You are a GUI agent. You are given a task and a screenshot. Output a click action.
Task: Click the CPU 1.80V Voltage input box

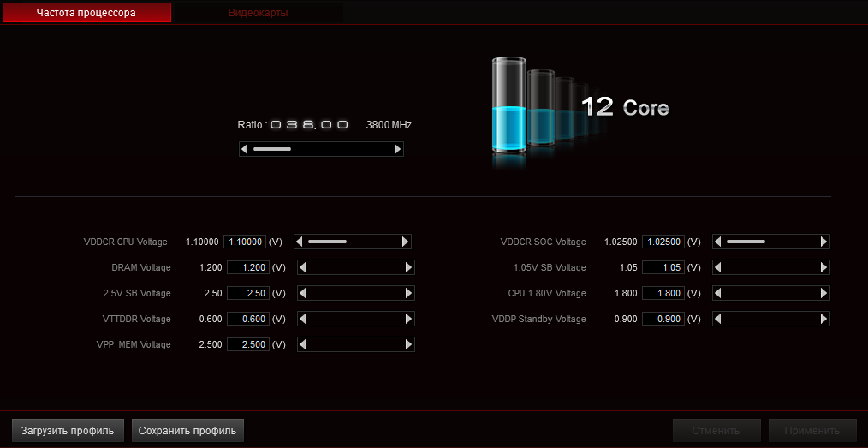[x=663, y=293]
